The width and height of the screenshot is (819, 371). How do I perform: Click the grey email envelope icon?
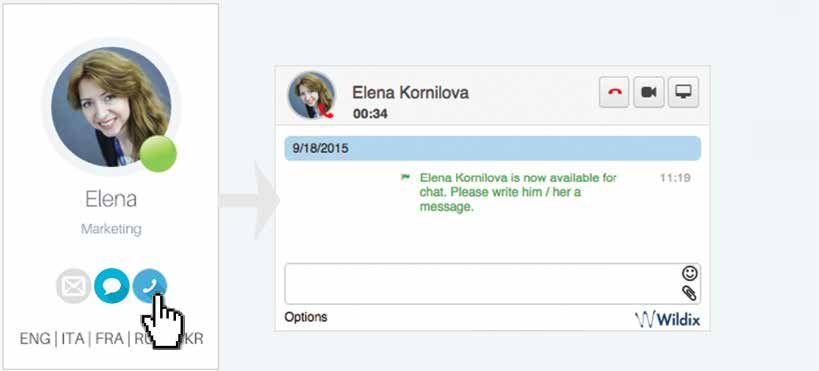coord(74,286)
